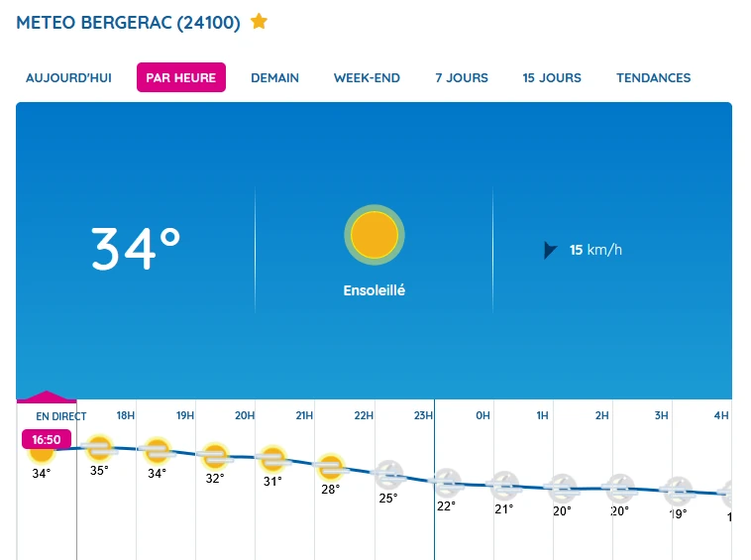Click the Ensoleillé condition text
Image resolution: width=751 pixels, height=560 pixels.
pyautogui.click(x=375, y=290)
